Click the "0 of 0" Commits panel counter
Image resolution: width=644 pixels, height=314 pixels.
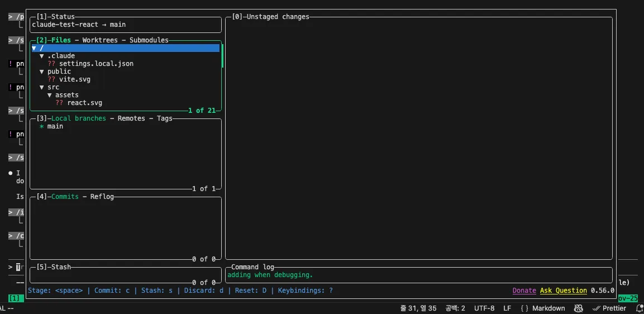204,259
